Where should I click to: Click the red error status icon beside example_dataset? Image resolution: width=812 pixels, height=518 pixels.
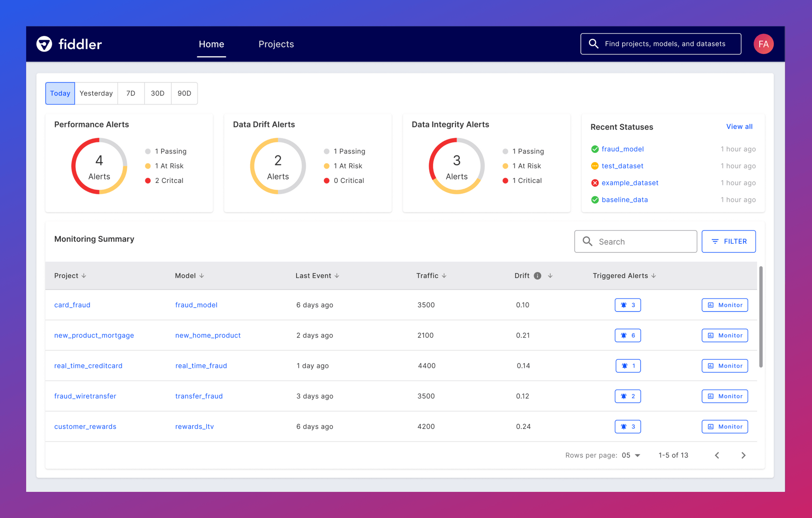[595, 183]
